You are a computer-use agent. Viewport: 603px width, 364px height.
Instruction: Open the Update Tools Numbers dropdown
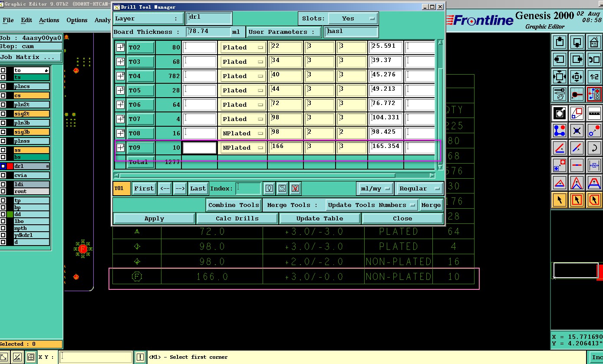pyautogui.click(x=372, y=205)
